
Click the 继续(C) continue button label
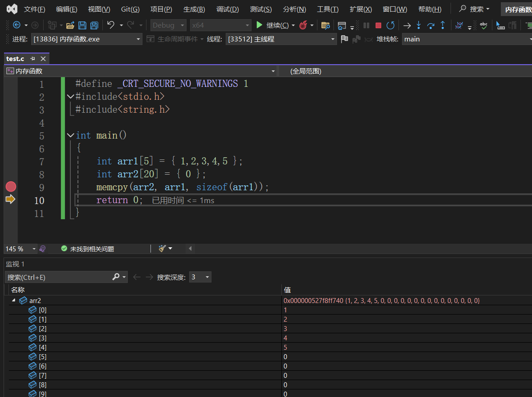click(277, 25)
